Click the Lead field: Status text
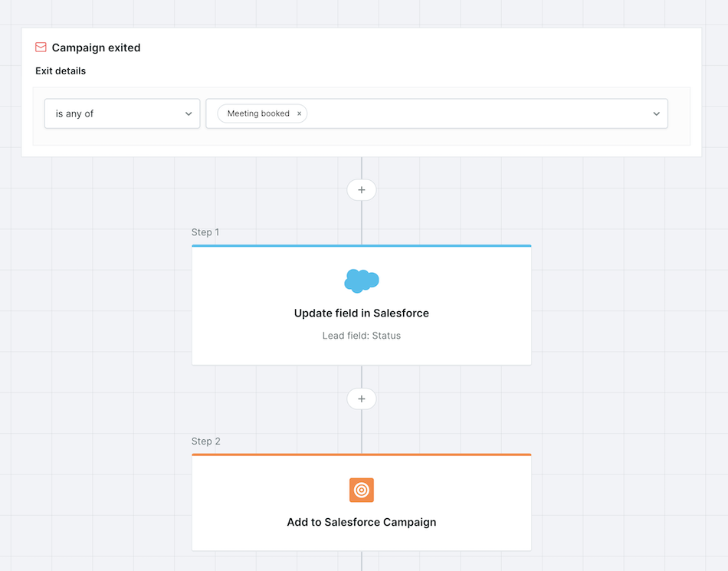The width and height of the screenshot is (728, 571). [x=362, y=336]
